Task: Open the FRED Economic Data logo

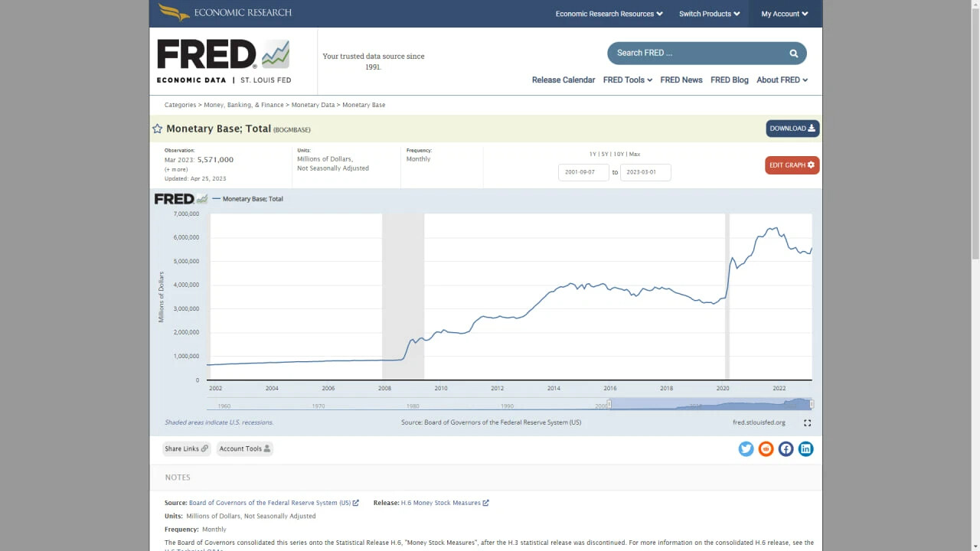Action: coord(224,61)
